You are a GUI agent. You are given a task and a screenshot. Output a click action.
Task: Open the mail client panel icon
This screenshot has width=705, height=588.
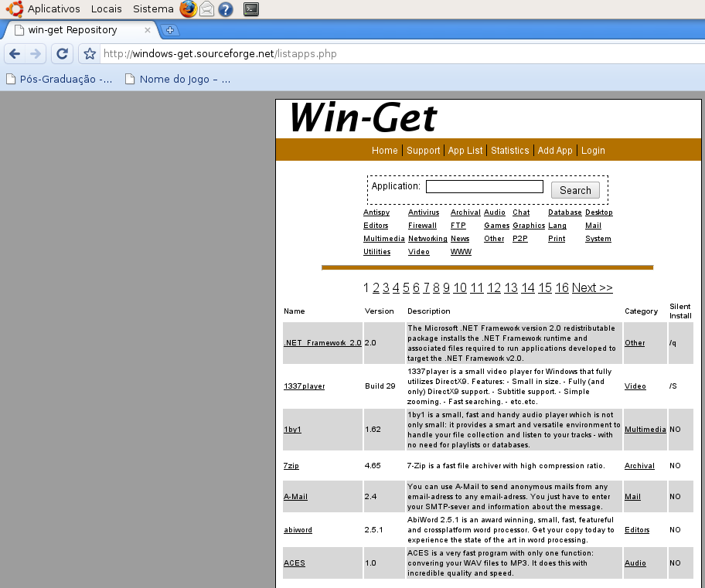(207, 9)
